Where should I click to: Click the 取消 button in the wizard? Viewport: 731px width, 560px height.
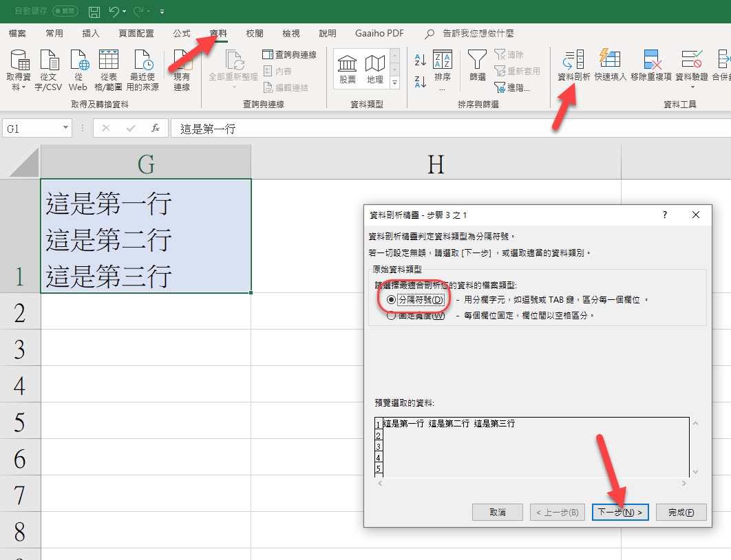coord(498,512)
